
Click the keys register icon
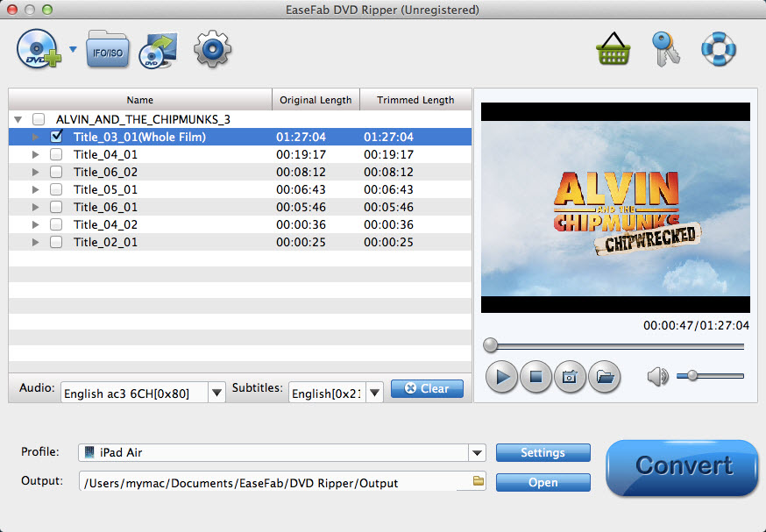pos(666,49)
